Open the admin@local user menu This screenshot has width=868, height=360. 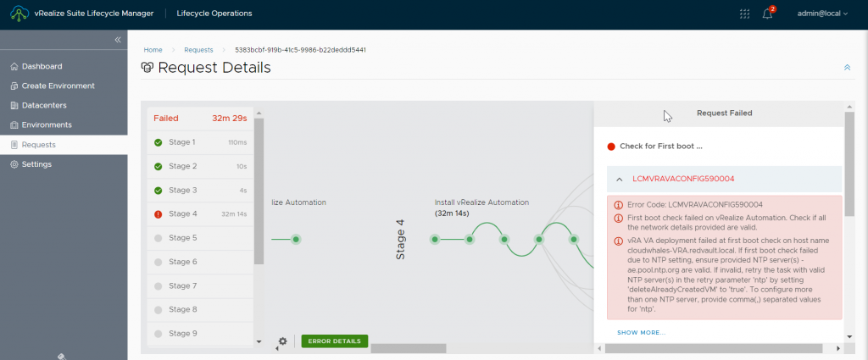pyautogui.click(x=822, y=14)
